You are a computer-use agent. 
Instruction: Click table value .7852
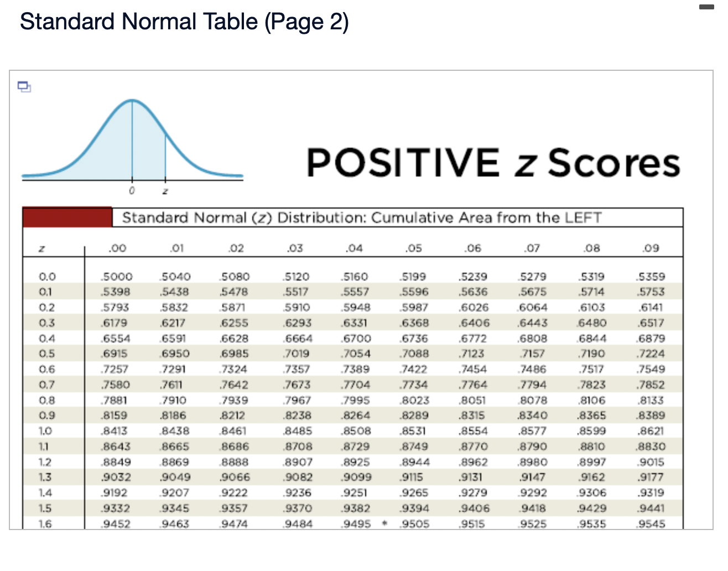(651, 385)
